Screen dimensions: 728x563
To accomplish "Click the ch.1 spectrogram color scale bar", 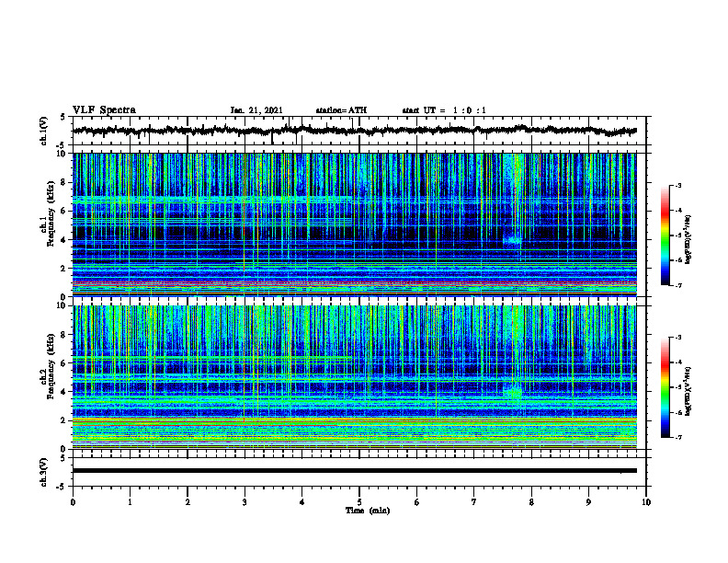I will pyautogui.click(x=665, y=236).
